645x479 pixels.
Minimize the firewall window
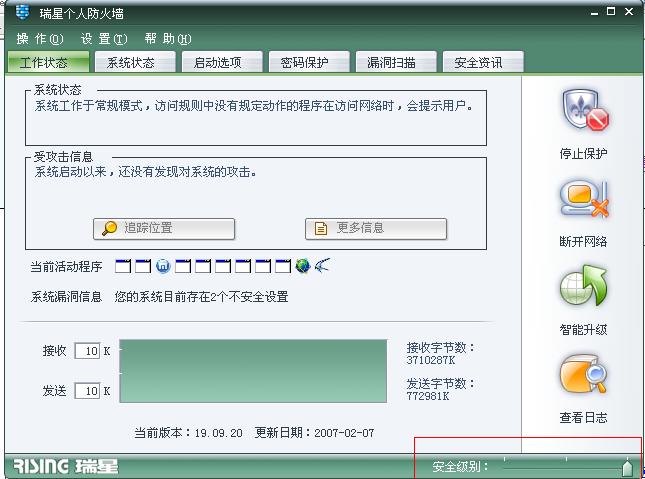click(x=594, y=13)
